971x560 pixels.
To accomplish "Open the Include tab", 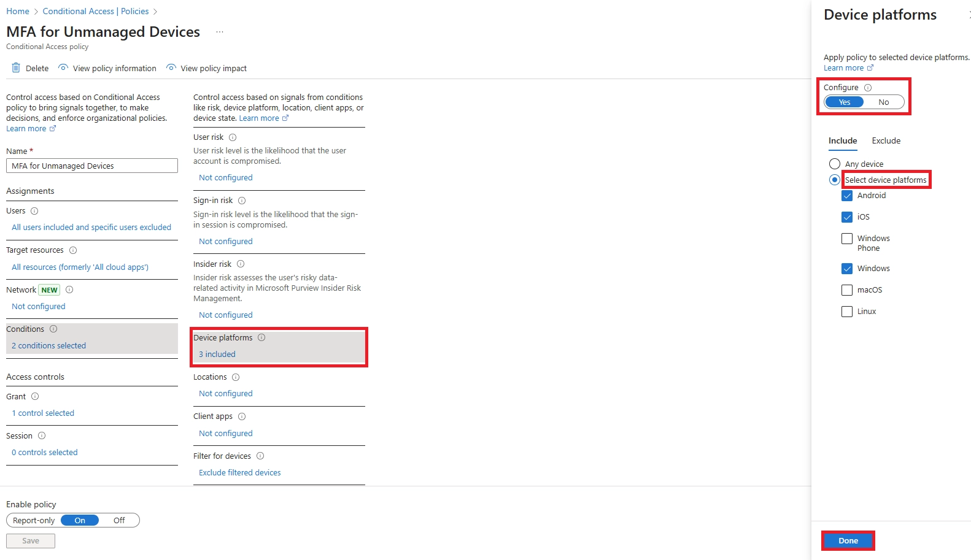I will click(842, 140).
